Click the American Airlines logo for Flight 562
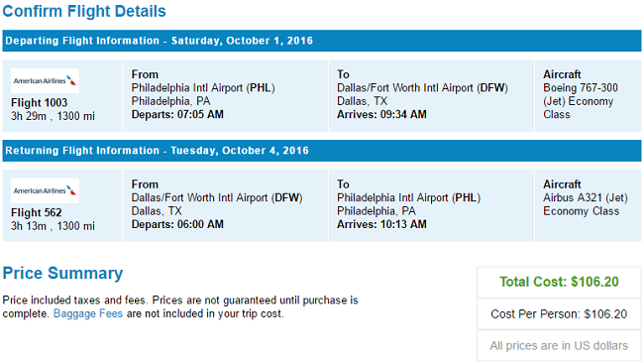 click(45, 190)
